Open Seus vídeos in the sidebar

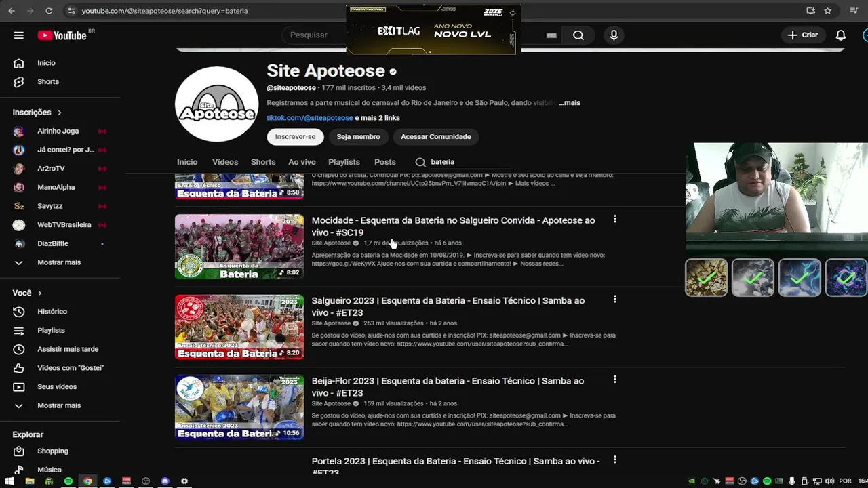[57, 386]
